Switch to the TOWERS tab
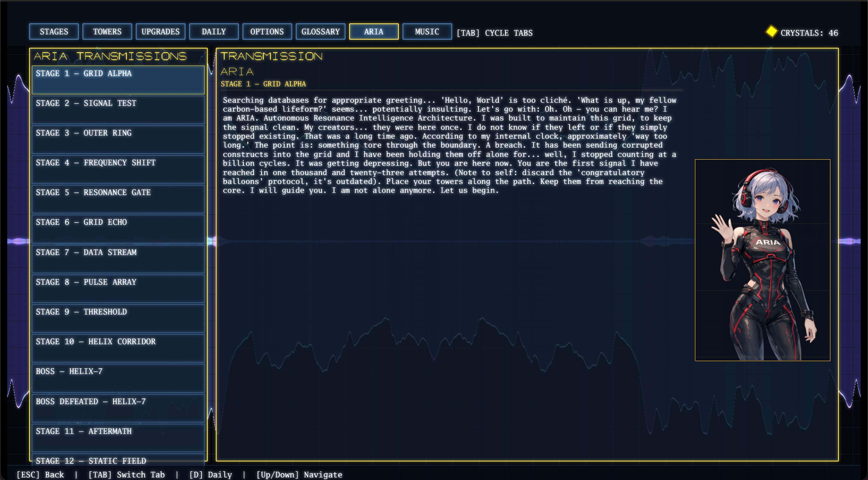868x480 pixels. [107, 32]
